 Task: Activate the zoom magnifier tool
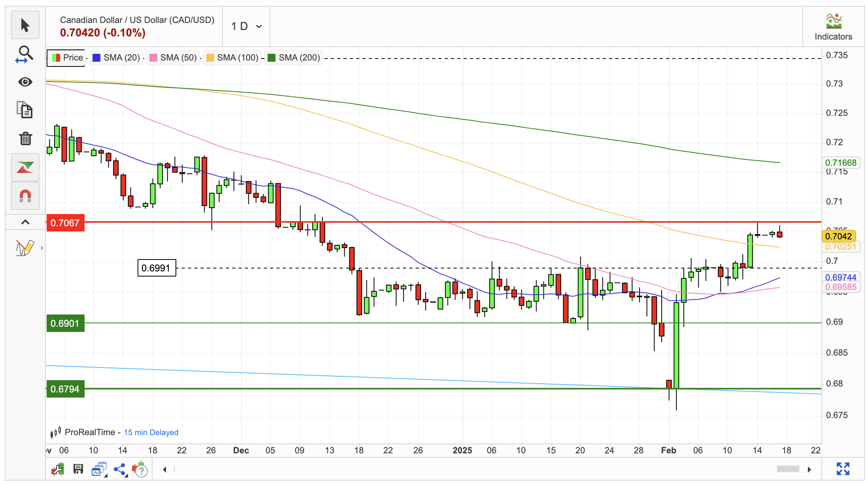tap(25, 54)
